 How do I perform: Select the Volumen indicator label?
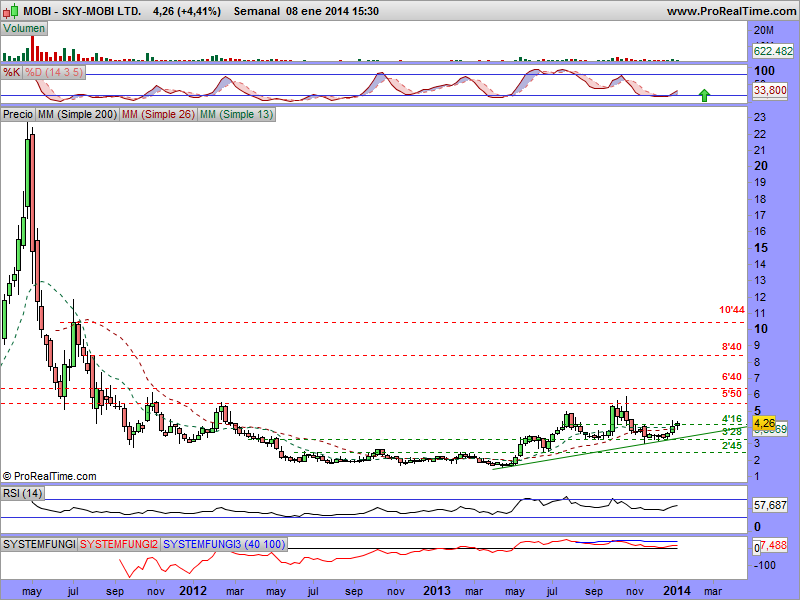(24, 29)
